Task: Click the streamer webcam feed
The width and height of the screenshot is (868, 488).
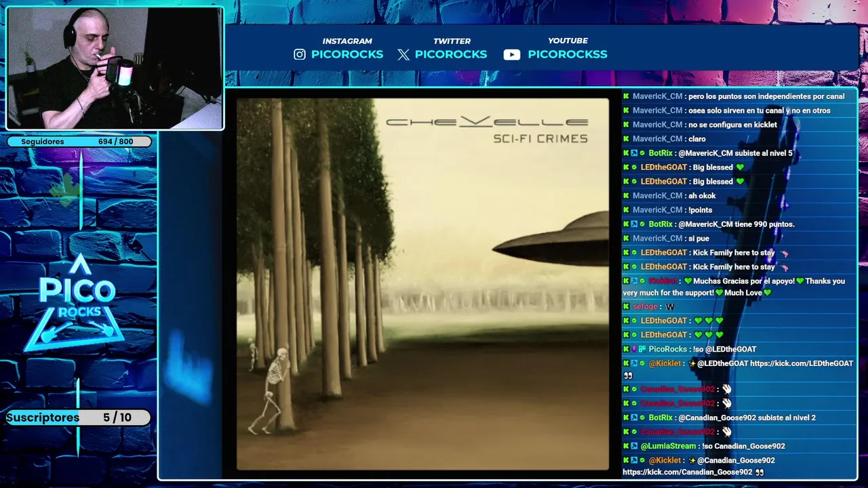Action: 115,68
